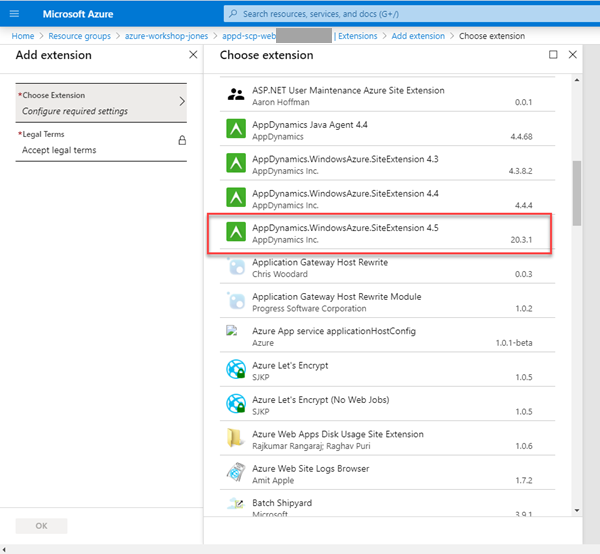Viewport: 600px width, 554px height.
Task: Go to Home in the breadcrumb
Action: click(23, 36)
